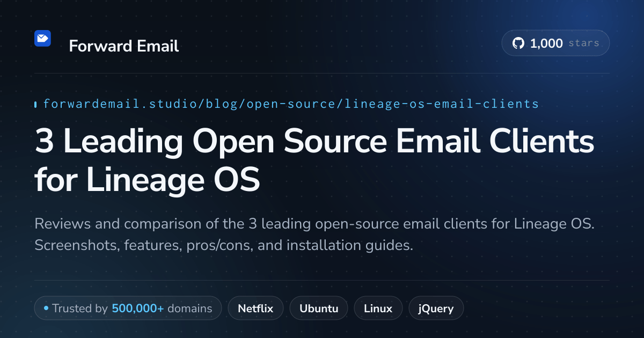644x338 pixels.
Task: Open the forwardemail.studio blog URL link
Action: point(290,104)
